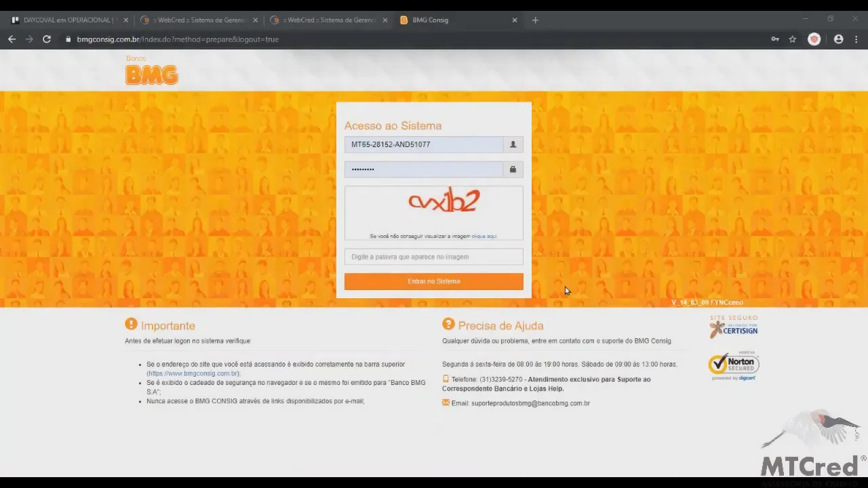The height and width of the screenshot is (488, 868).
Task: Select the BMG Consig tab
Action: tap(458, 20)
